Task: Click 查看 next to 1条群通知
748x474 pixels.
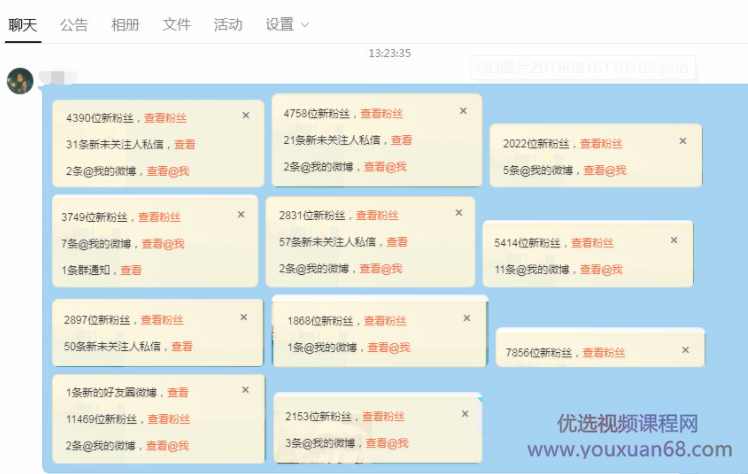Action: [x=131, y=270]
